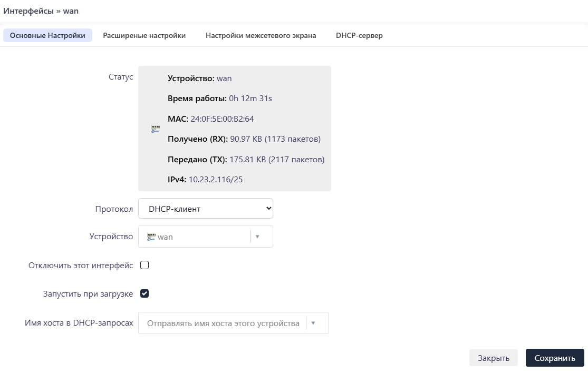Uncheck the Запустить при загрузке checkbox
The height and width of the screenshot is (373, 588).
144,293
